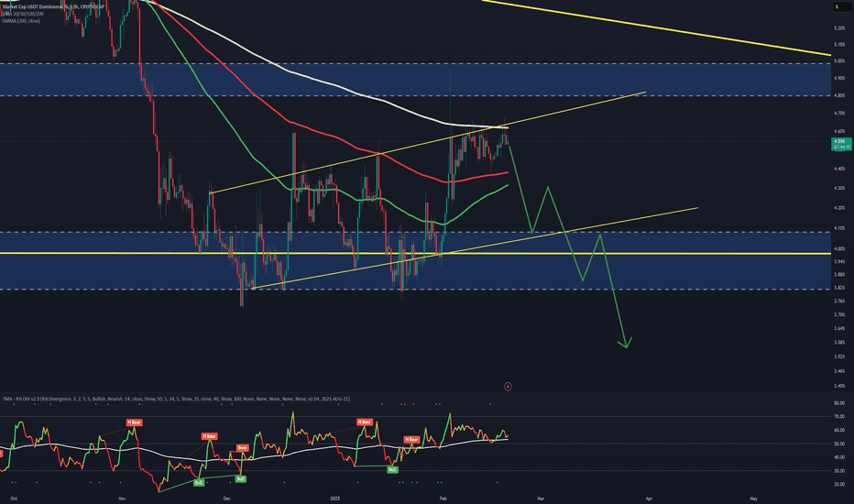This screenshot has width=854, height=504.
Task: Click the EMA 20/50/100/200 indicator legend
Action: [x=22, y=14]
